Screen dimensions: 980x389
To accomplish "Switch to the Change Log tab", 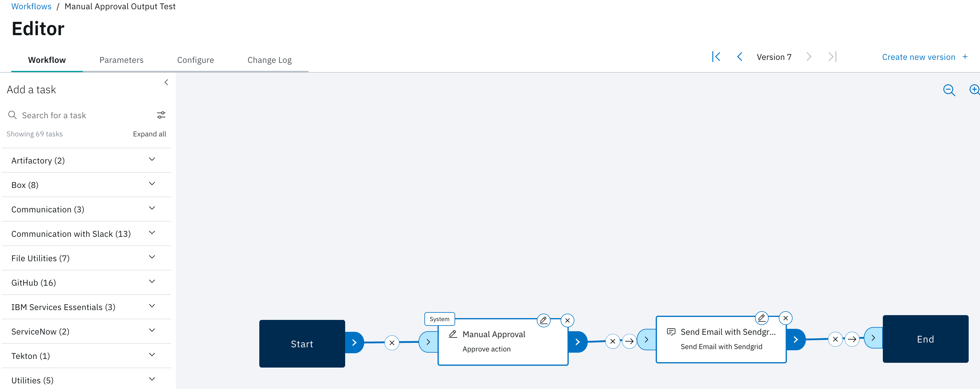I will (269, 60).
